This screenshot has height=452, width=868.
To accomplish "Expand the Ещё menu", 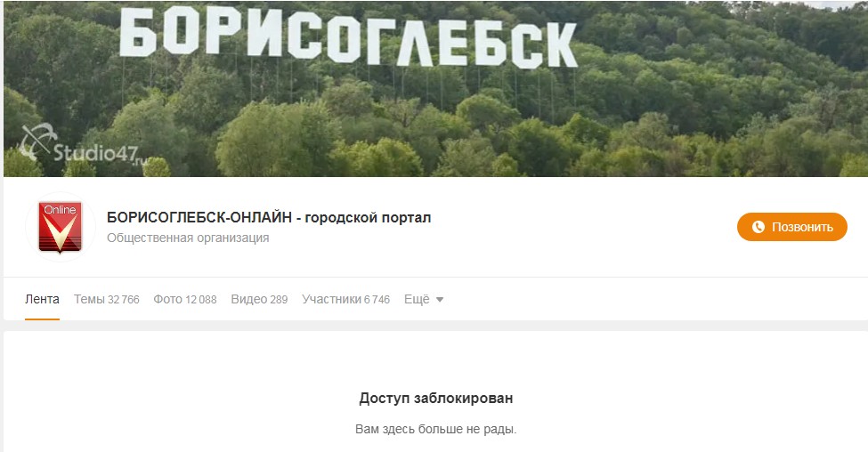I will pos(424,299).
